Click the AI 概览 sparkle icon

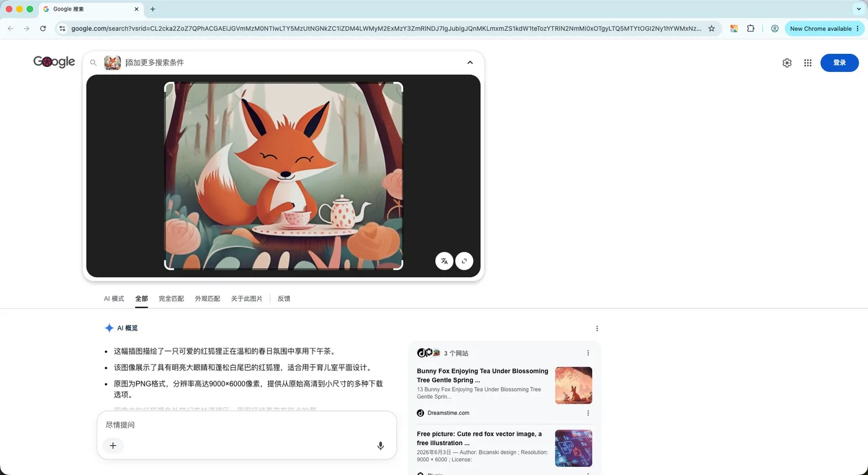point(109,328)
